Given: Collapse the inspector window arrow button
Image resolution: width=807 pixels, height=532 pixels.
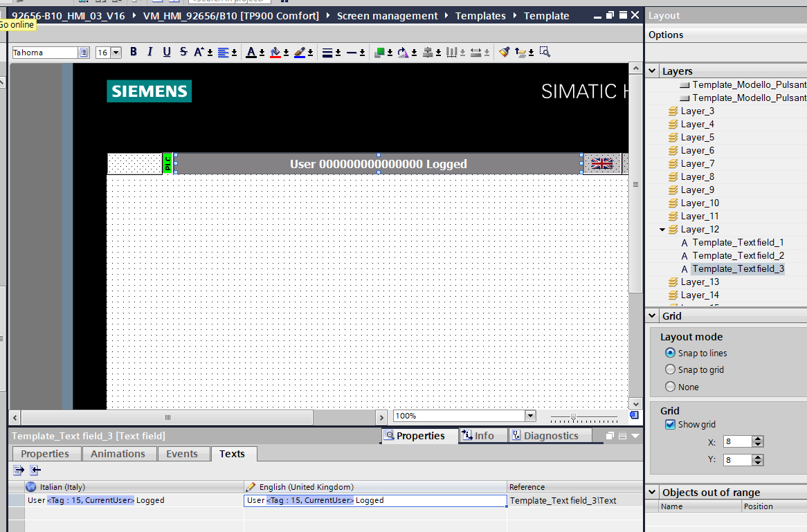Looking at the screenshot, I should (635, 436).
